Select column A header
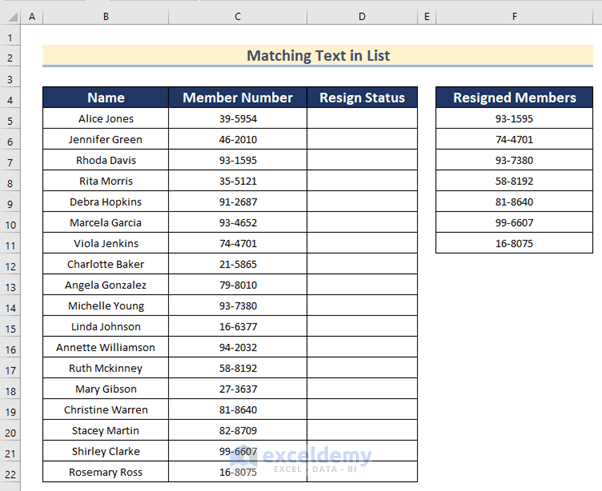Screen dimensions: 602x491 (x=32, y=17)
